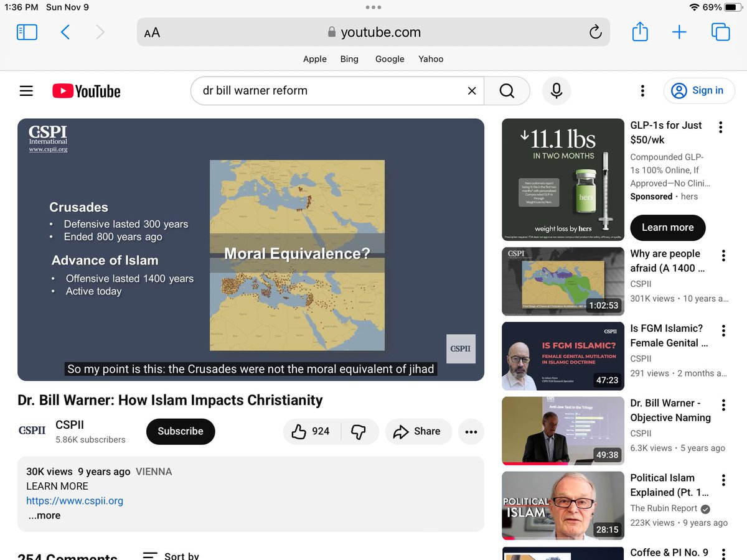Open the Why are people afraid video title
Image resolution: width=747 pixels, height=560 pixels.
pyautogui.click(x=667, y=261)
